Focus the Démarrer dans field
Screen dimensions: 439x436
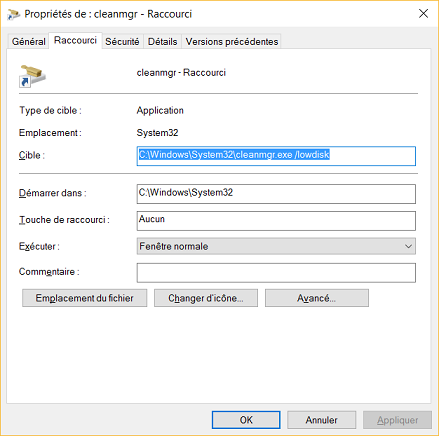pyautogui.click(x=276, y=194)
